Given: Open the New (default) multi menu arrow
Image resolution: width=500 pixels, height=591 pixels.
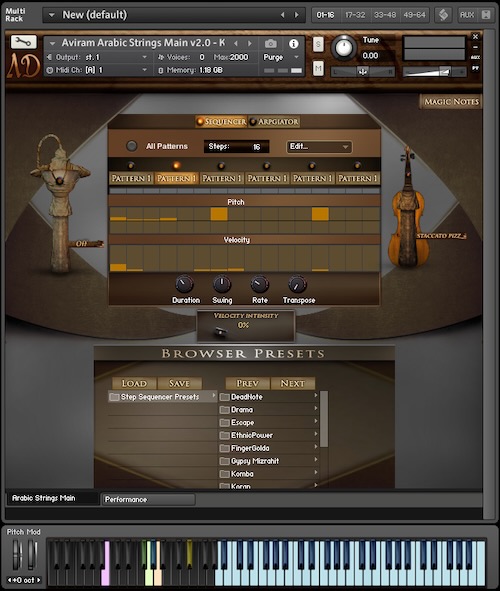Looking at the screenshot, I should pyautogui.click(x=52, y=15).
